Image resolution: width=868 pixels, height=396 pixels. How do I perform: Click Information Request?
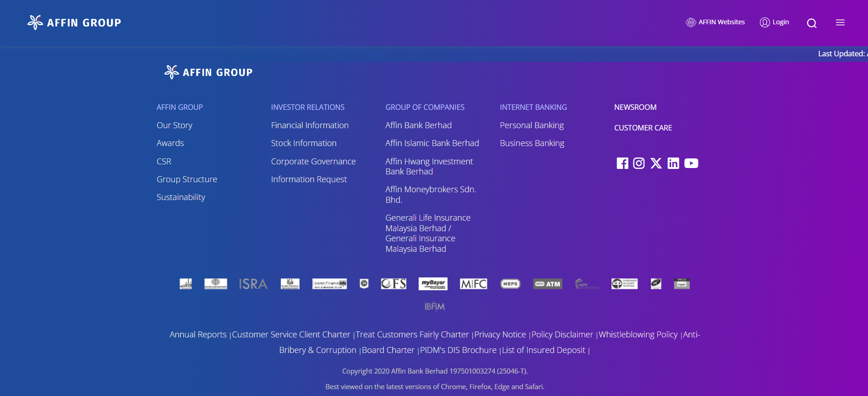tap(309, 179)
